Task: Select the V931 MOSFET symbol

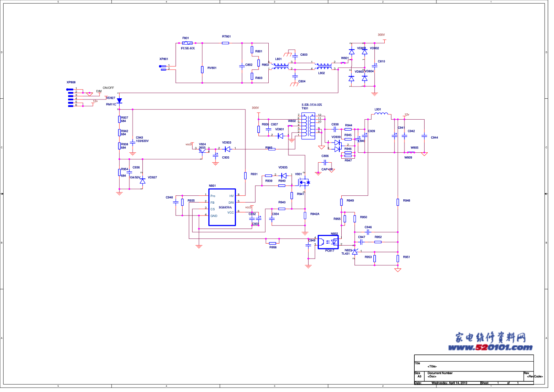Action: tap(304, 182)
